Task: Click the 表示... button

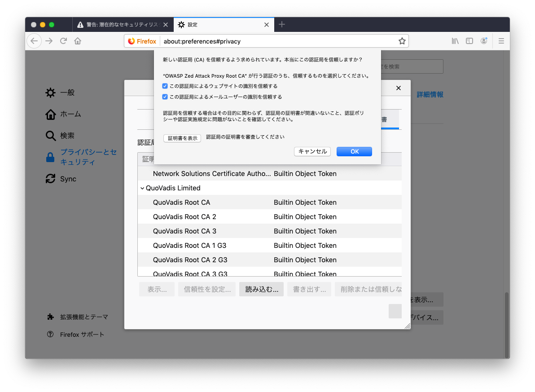Action: click(x=157, y=289)
